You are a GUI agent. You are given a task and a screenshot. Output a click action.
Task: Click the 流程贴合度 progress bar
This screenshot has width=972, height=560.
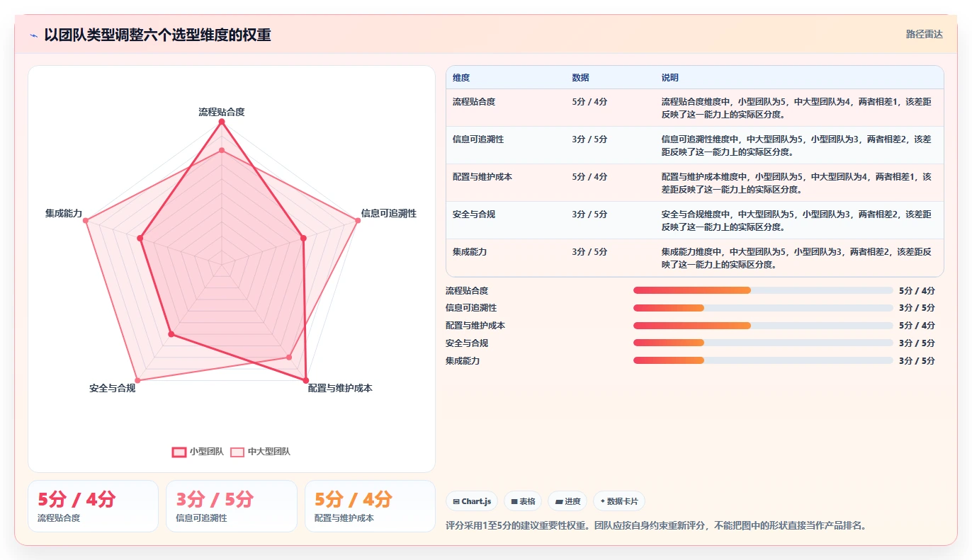tap(763, 290)
